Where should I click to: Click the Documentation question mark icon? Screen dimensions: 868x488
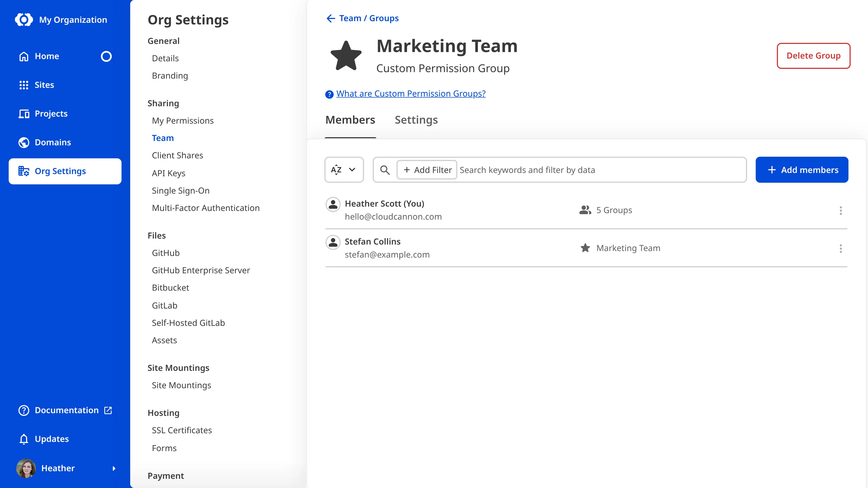24,410
